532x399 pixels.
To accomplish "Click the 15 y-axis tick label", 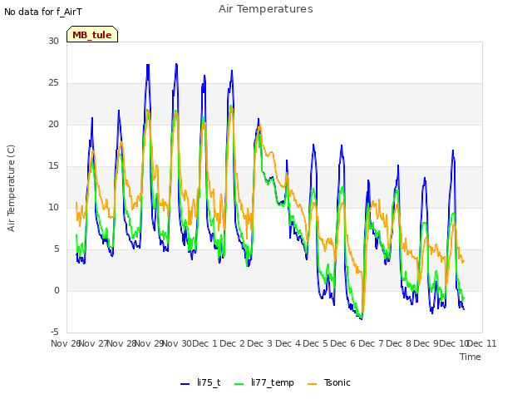I will (x=53, y=166).
